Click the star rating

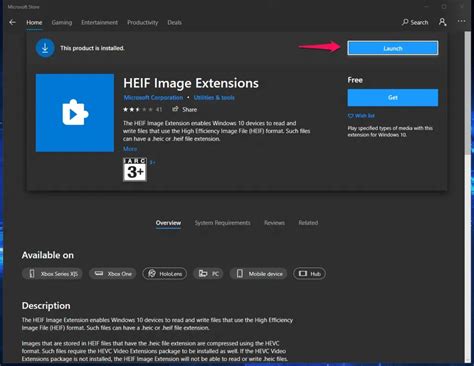click(x=138, y=109)
